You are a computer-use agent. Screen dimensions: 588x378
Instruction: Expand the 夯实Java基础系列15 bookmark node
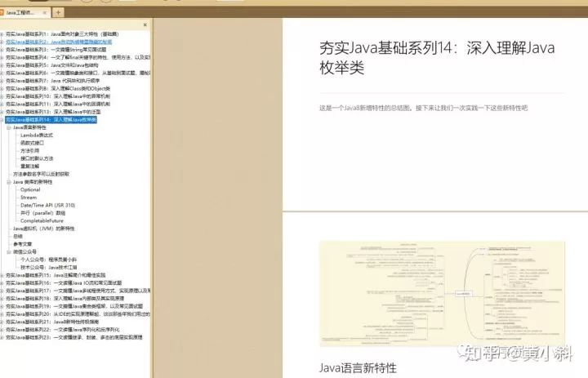2,275
